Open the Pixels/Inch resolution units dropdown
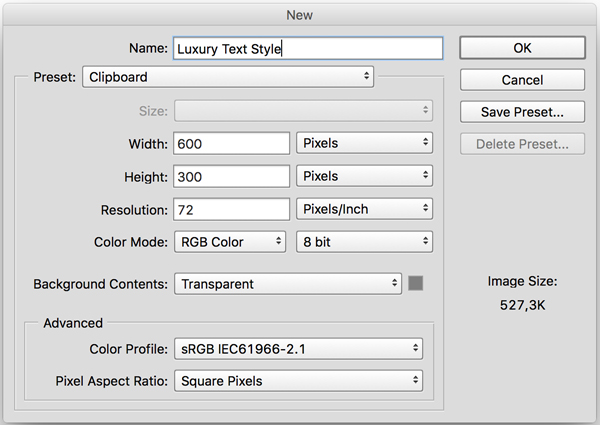Image resolution: width=600 pixels, height=425 pixels. pyautogui.click(x=365, y=209)
